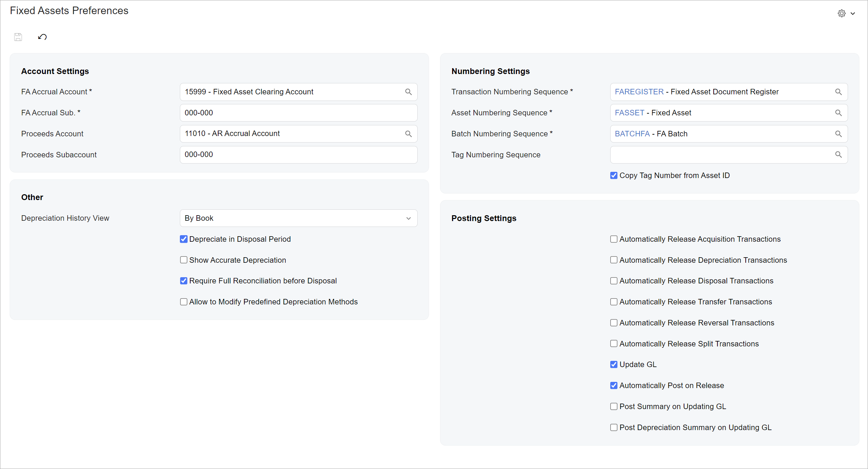Click search icon in FA Accrual Account field
The width and height of the screenshot is (868, 469).
pyautogui.click(x=408, y=92)
